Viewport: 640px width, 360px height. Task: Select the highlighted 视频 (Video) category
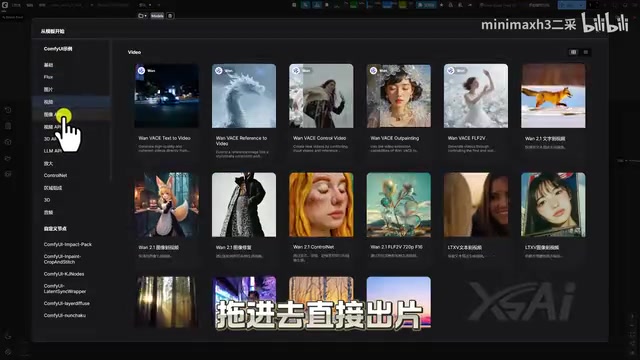[x=71, y=102]
